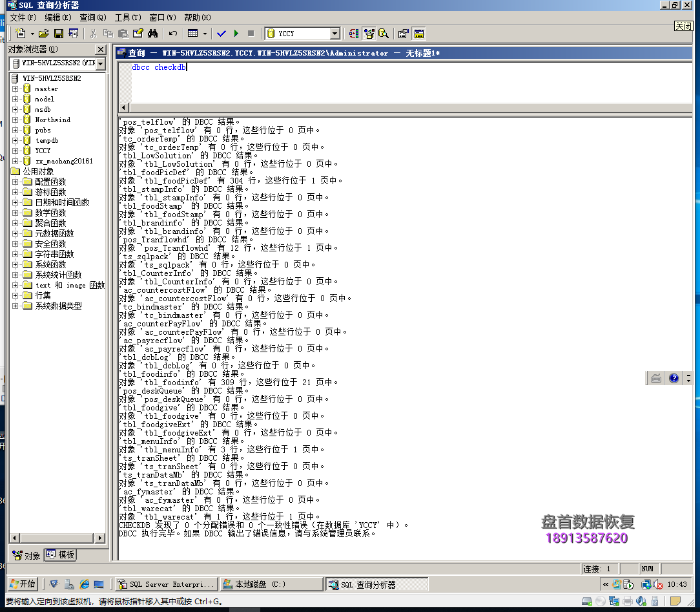
Task: Open current connection properties
Action: coord(402,33)
